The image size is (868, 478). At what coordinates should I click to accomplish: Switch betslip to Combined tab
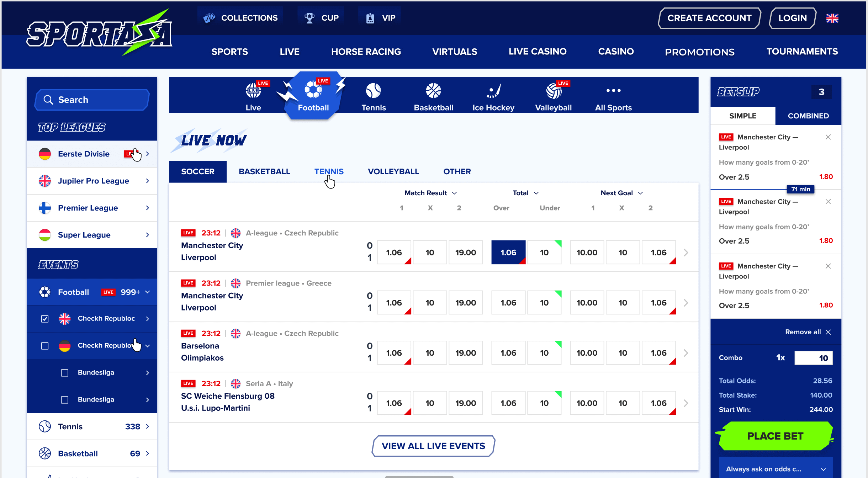(x=808, y=116)
